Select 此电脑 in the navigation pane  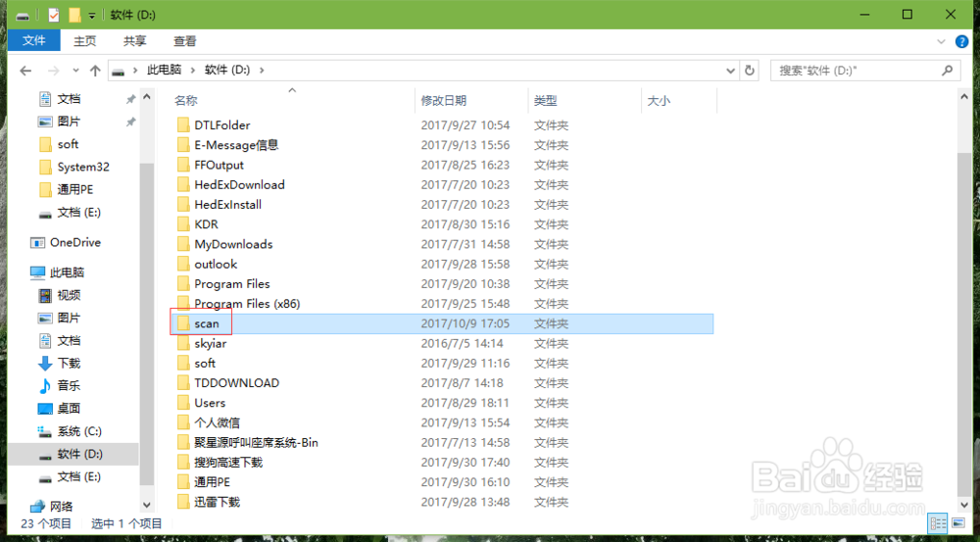tap(67, 272)
